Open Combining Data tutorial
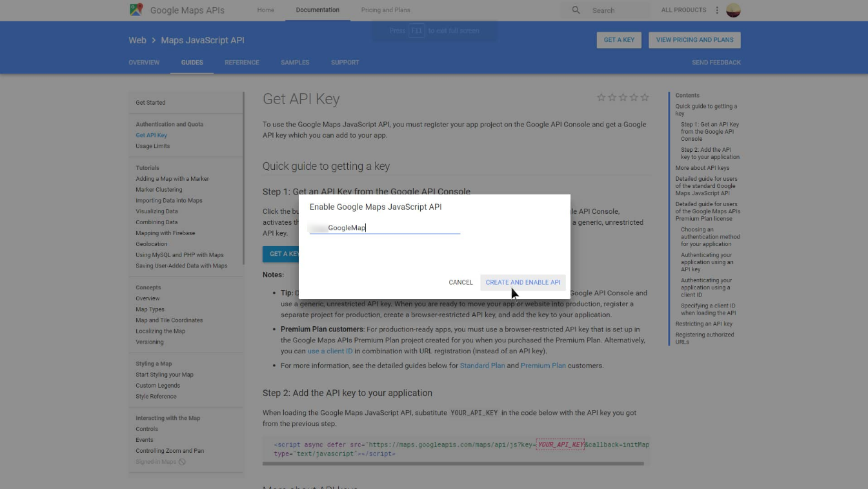The height and width of the screenshot is (489, 868). 156,222
